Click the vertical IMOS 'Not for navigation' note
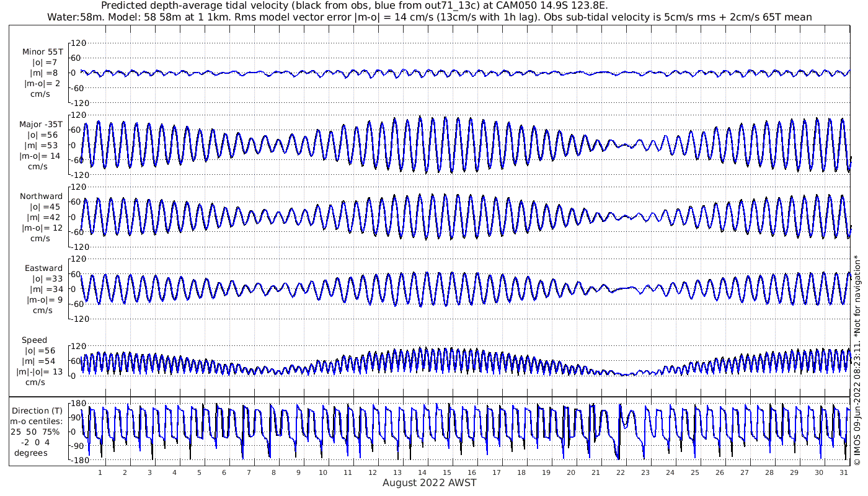This screenshot has width=868, height=496. (857, 360)
